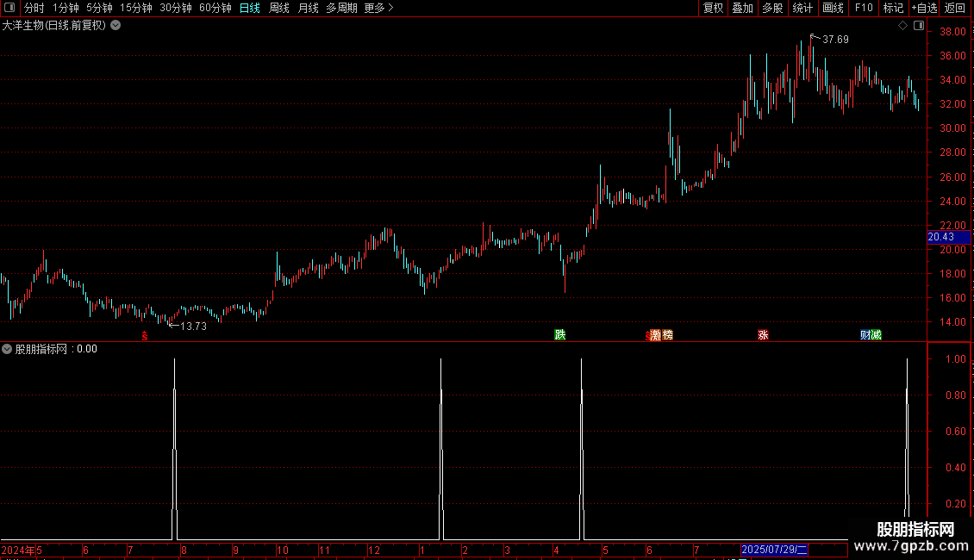Click the 复权 adjustment button
This screenshot has width=974, height=560.
[713, 8]
